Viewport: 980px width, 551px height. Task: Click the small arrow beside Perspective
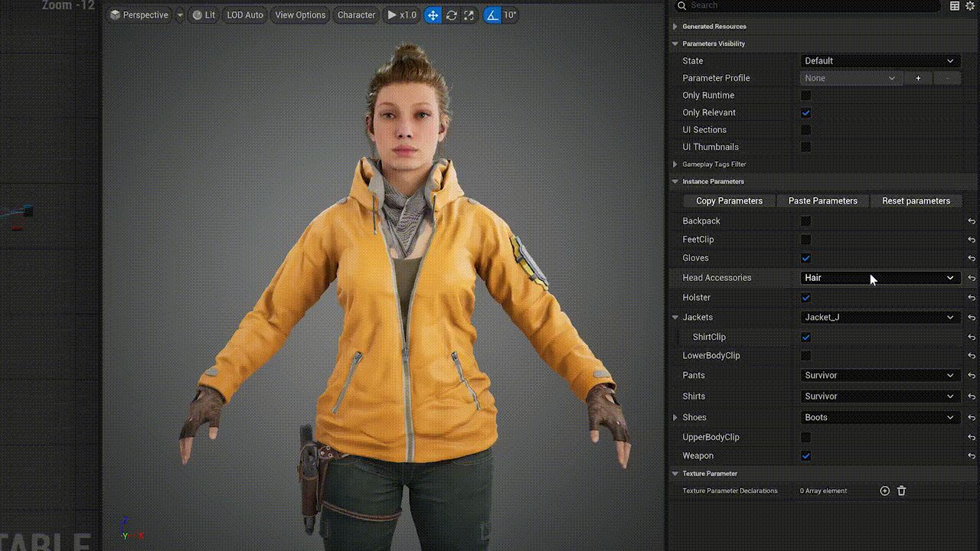[x=180, y=15]
